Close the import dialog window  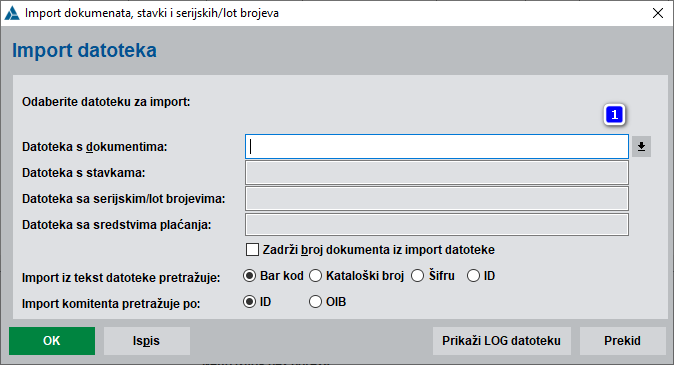tap(658, 13)
